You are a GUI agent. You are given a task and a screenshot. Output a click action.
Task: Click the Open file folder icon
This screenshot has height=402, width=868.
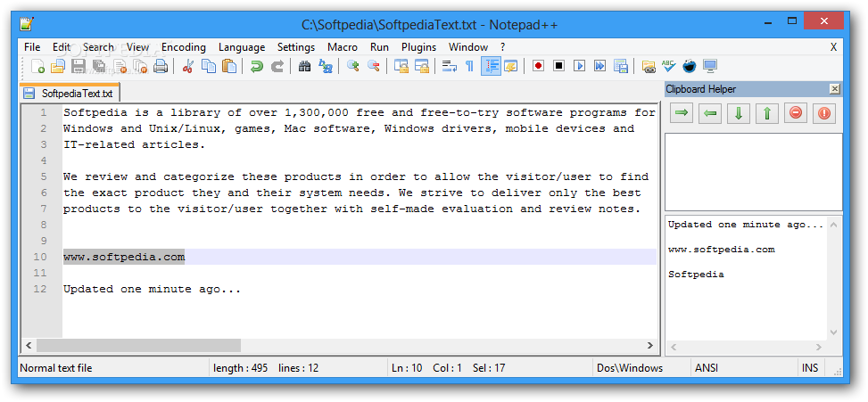click(58, 66)
